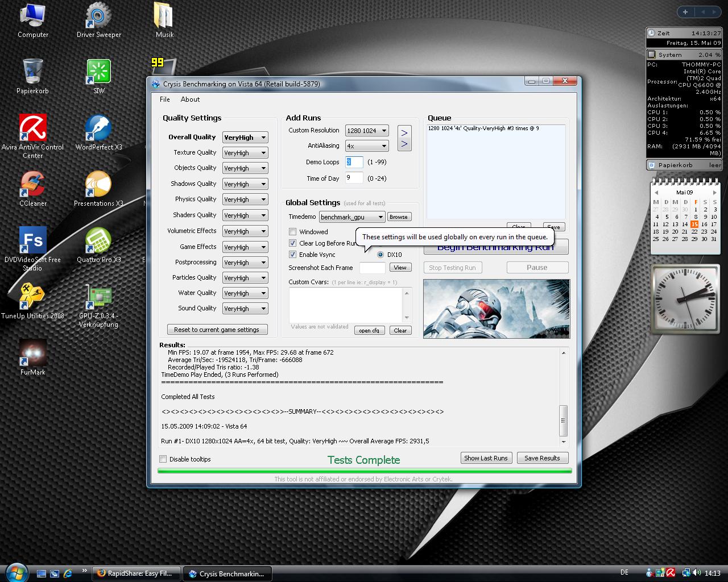728x582 pixels.
Task: Launch Presentations X3 desktop shortcut
Action: (x=98, y=189)
